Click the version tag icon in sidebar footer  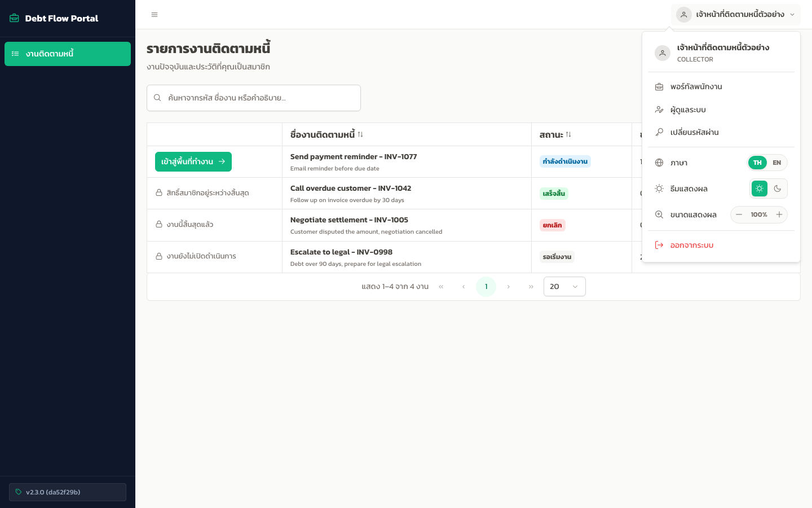19,492
